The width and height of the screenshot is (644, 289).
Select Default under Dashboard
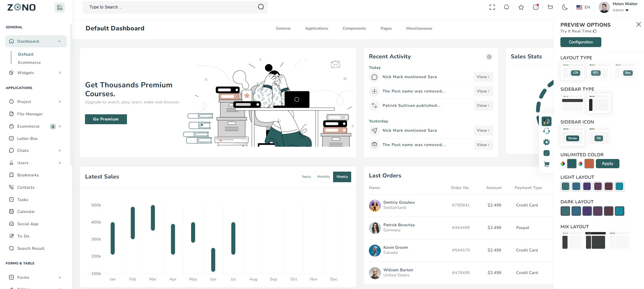26,54
